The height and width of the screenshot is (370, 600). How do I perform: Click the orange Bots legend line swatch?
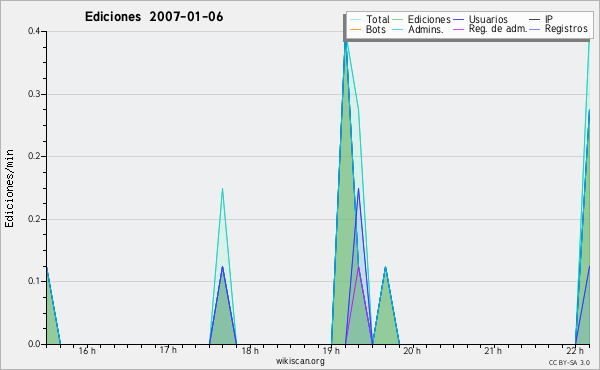(355, 29)
